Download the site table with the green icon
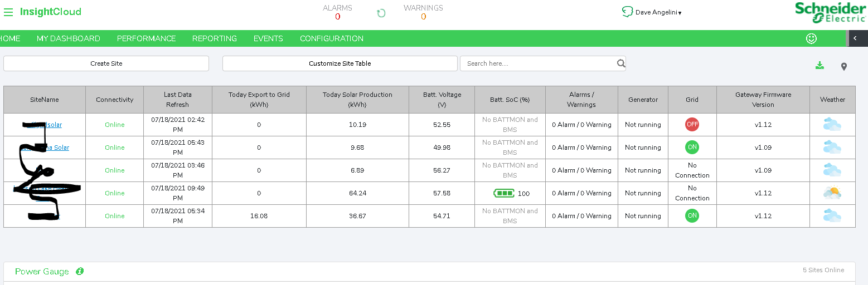Image resolution: width=868 pixels, height=285 pixels. click(x=819, y=66)
